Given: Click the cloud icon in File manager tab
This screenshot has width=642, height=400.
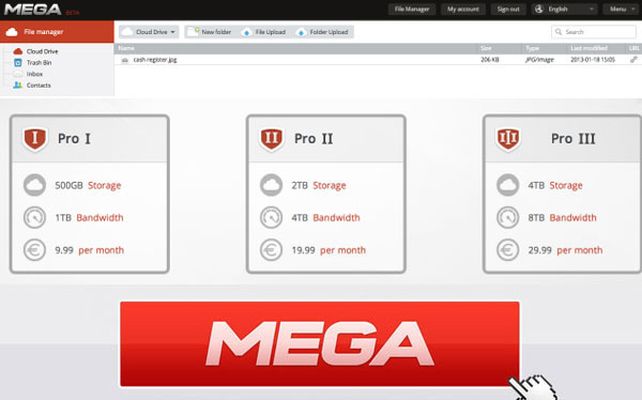Looking at the screenshot, I should click(x=12, y=32).
